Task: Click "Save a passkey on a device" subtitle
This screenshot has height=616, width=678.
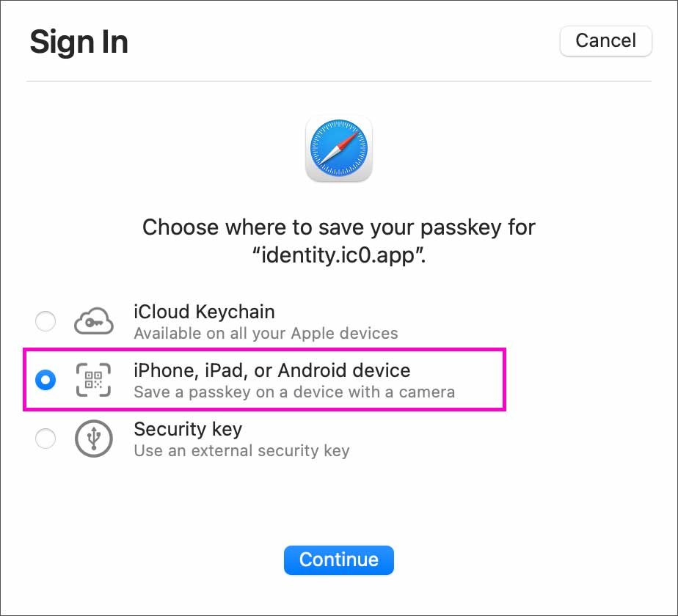Action: (294, 392)
